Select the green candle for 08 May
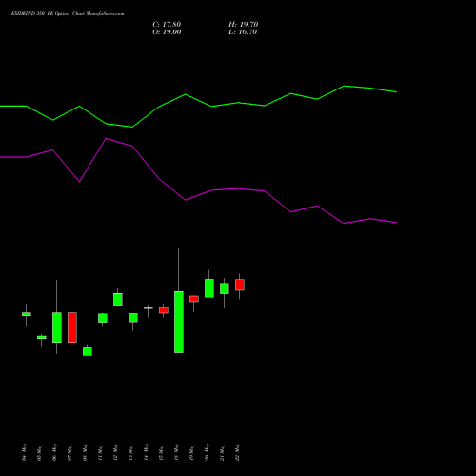Viewport: 476px width, 476px height. pyautogui.click(x=88, y=351)
